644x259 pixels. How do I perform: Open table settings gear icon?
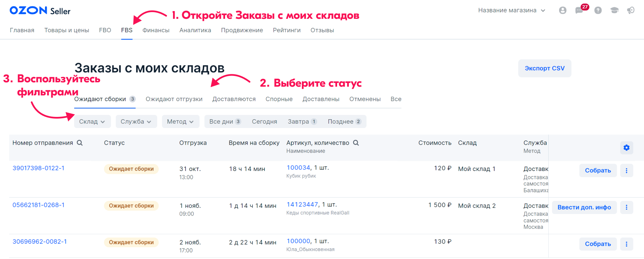(x=626, y=147)
